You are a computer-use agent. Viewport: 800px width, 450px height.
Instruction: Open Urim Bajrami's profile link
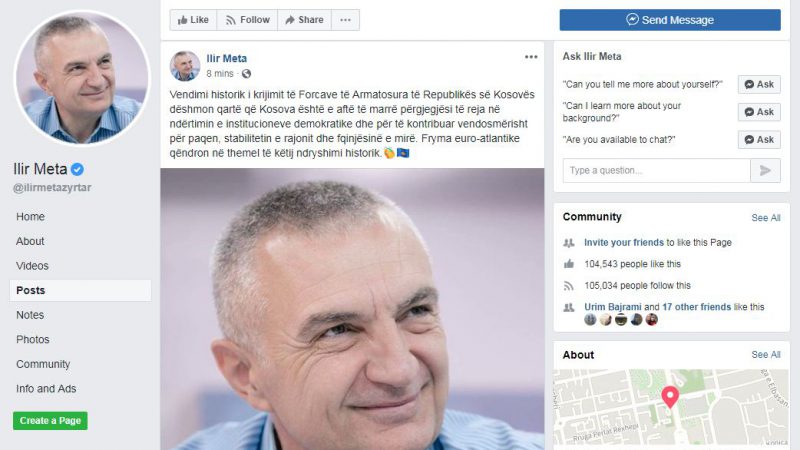tap(613, 307)
